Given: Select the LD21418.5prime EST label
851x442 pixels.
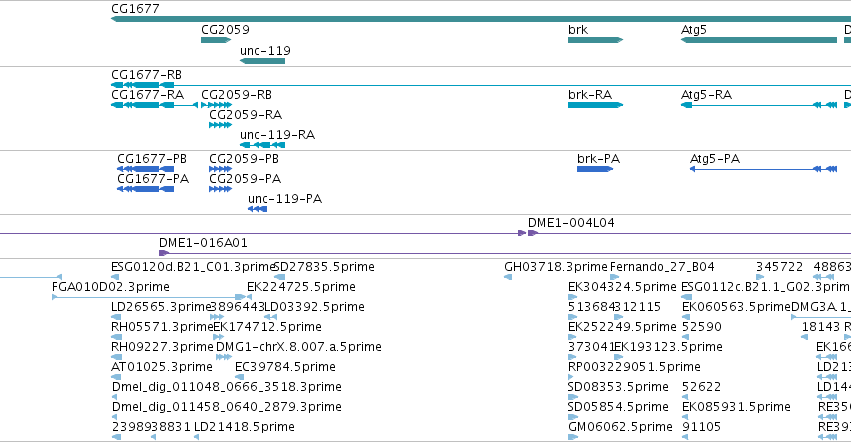Looking at the screenshot, I should (x=244, y=427).
